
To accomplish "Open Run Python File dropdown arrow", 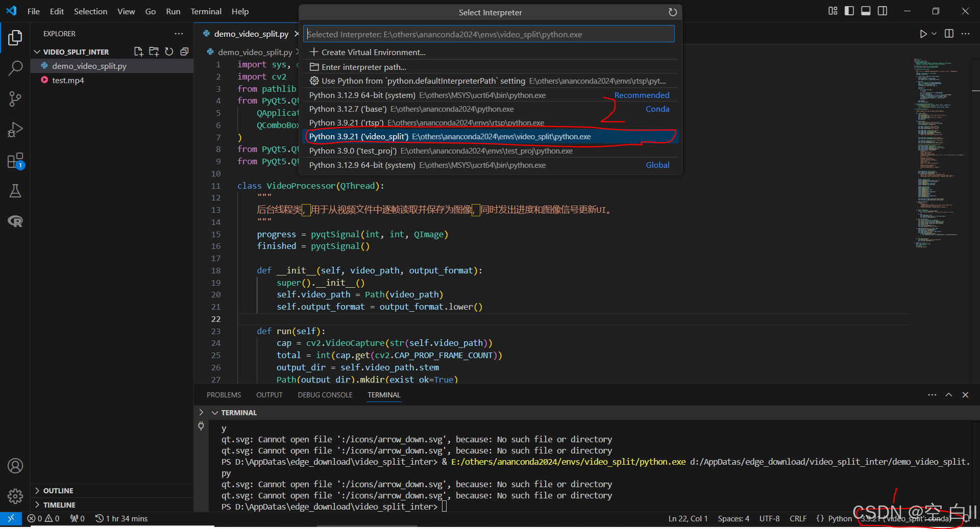I will (x=934, y=34).
